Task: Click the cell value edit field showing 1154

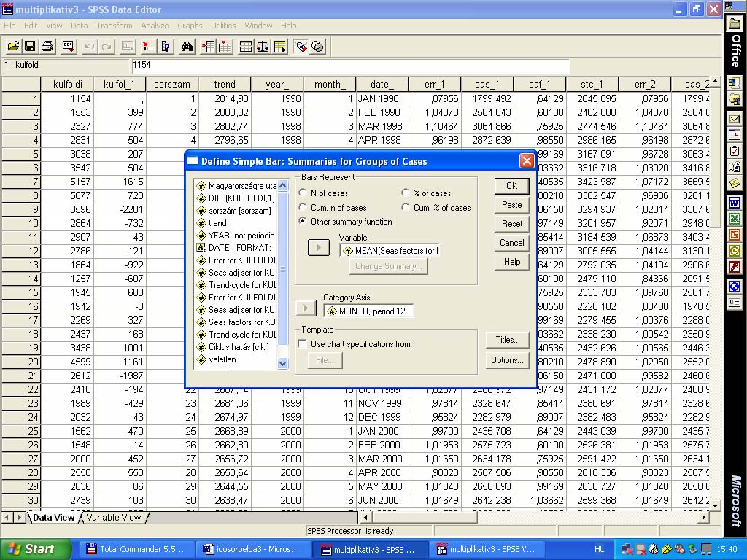Action: [x=350, y=65]
